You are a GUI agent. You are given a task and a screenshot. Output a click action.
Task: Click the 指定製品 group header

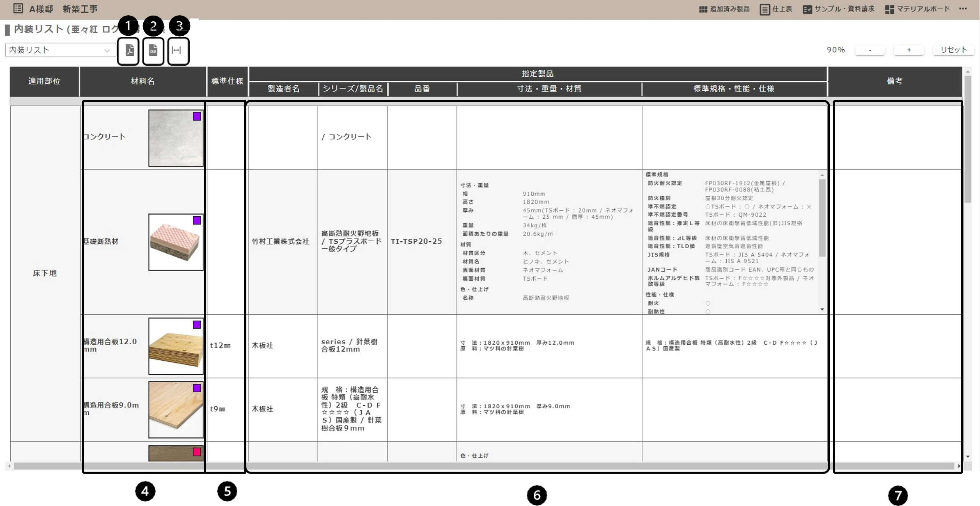(538, 74)
